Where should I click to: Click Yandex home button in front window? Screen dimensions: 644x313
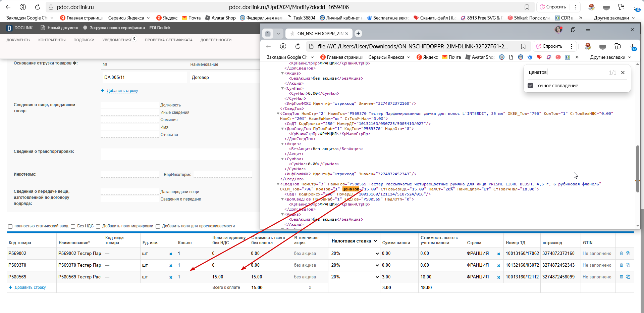pos(283,46)
